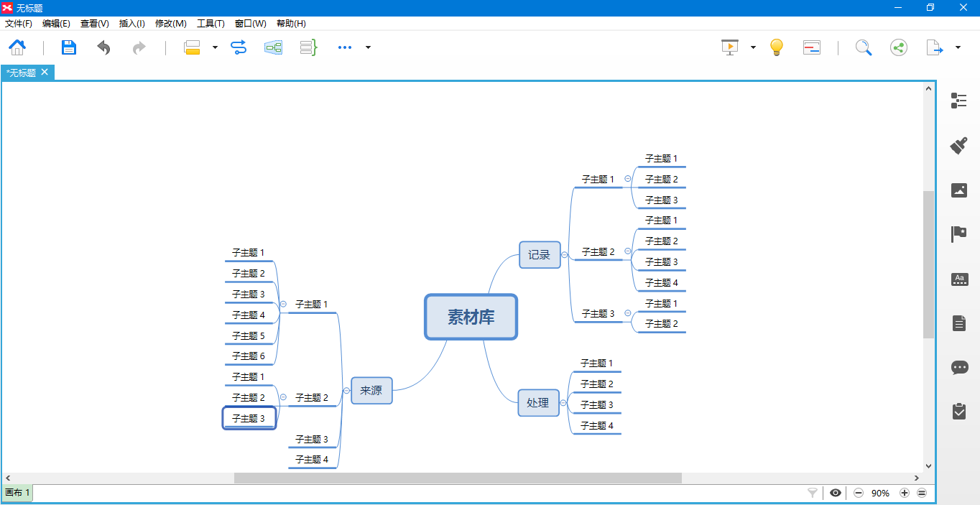
Task: Undo the last action
Action: tap(104, 47)
